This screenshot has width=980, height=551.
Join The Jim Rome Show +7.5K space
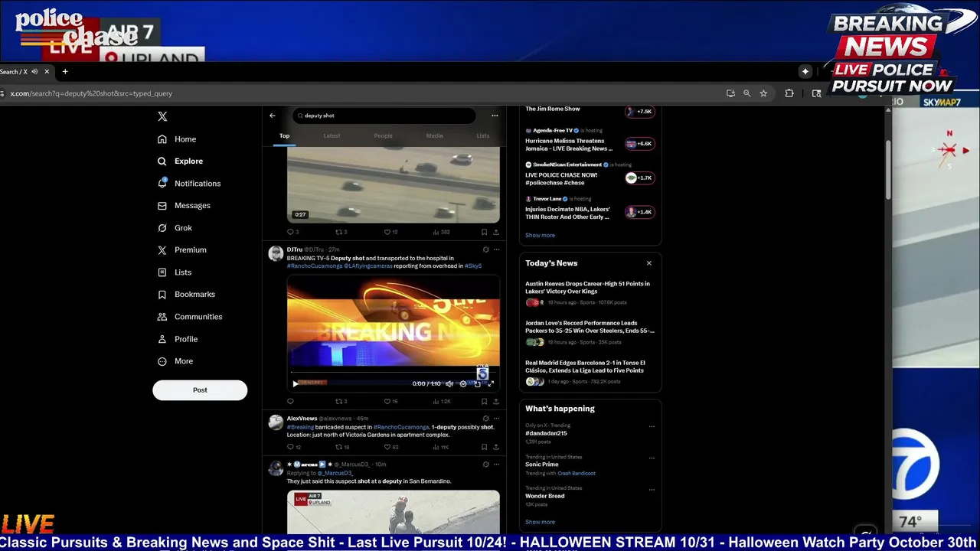(x=640, y=112)
